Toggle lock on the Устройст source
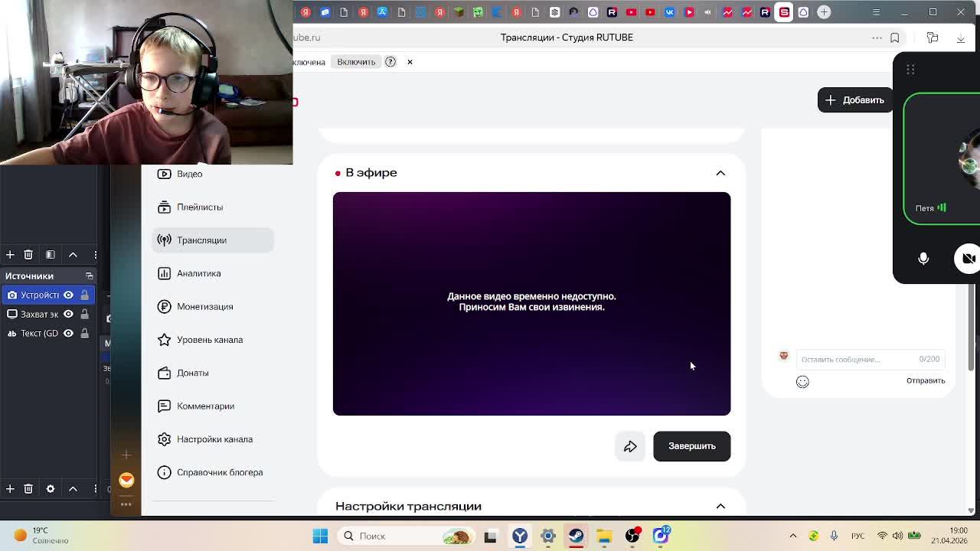Viewport: 980px width, 551px height. pyautogui.click(x=84, y=295)
